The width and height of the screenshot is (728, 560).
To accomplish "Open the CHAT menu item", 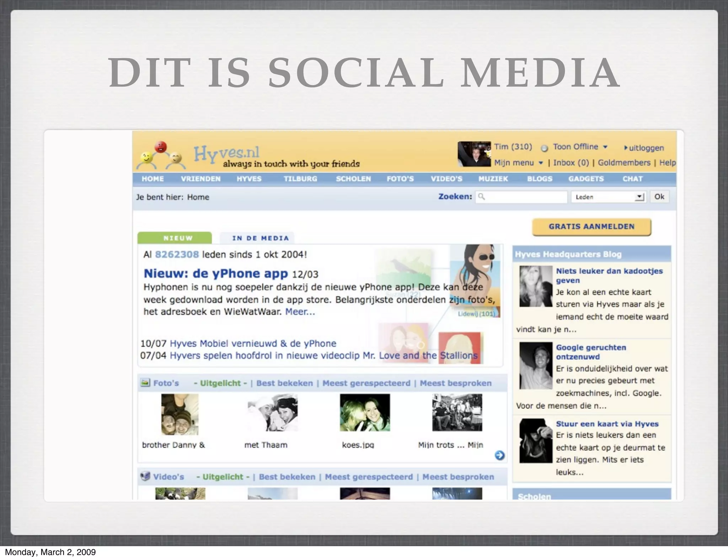I will (x=632, y=179).
